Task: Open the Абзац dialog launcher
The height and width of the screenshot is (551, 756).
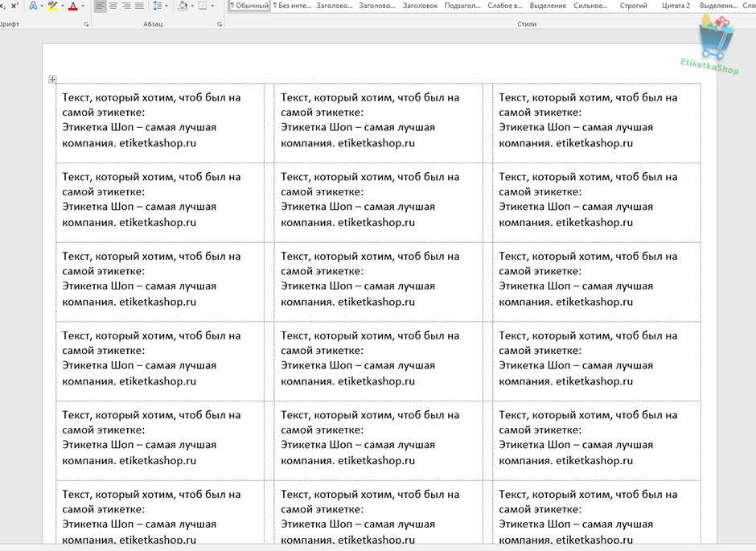Action: coord(220,25)
